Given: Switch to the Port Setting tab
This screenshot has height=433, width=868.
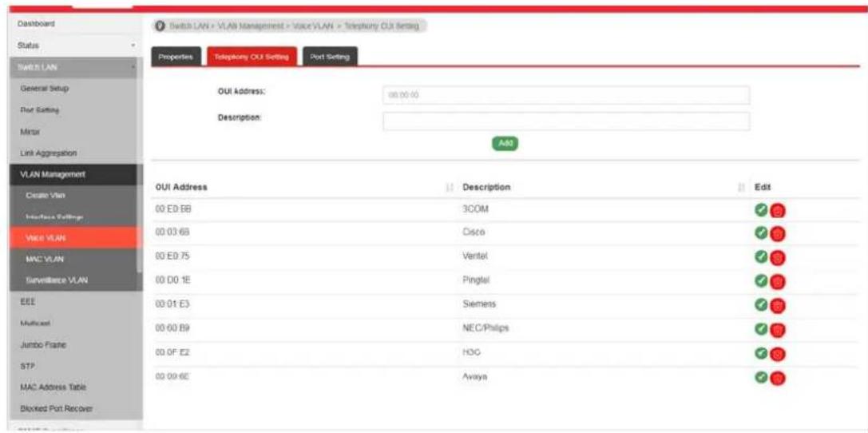Looking at the screenshot, I should [x=330, y=57].
